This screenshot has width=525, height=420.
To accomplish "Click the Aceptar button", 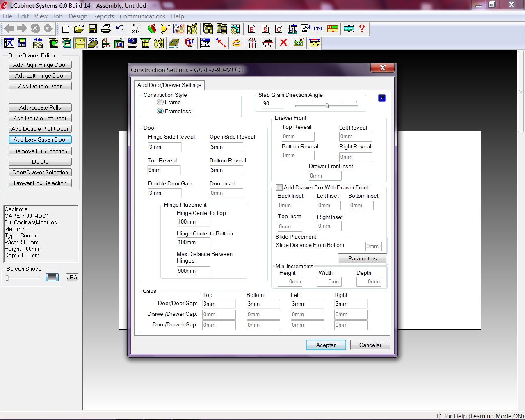I will 326,345.
